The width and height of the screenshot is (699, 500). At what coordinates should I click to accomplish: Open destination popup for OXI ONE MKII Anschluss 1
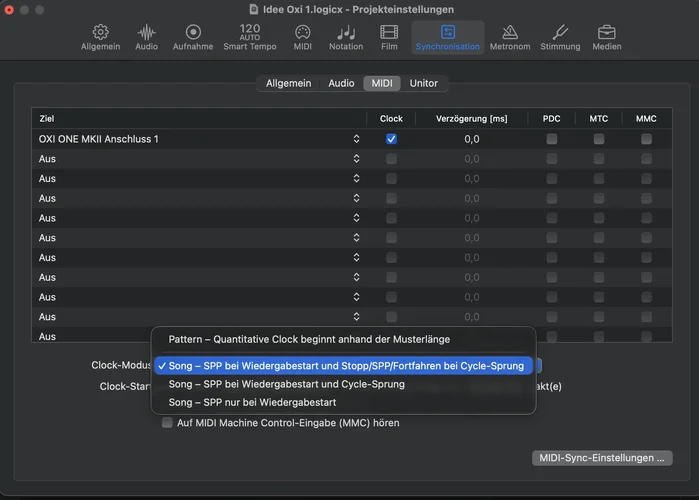[x=356, y=139]
